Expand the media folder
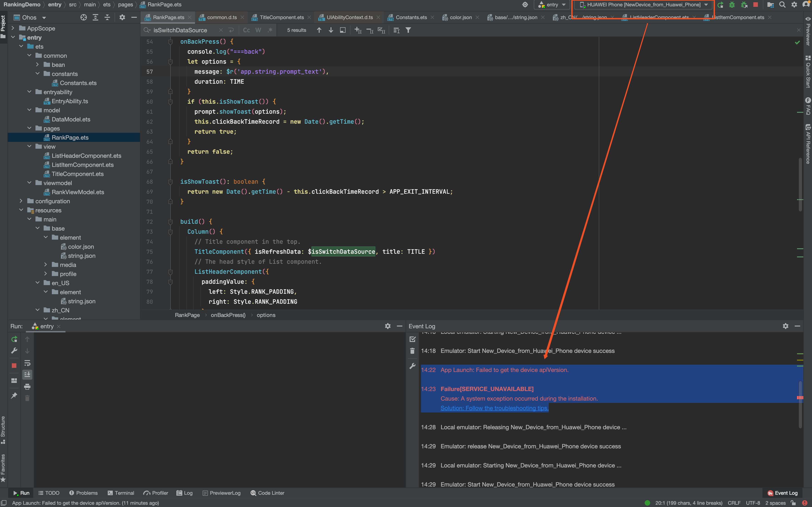Viewport: 812px width, 507px height. (46, 265)
